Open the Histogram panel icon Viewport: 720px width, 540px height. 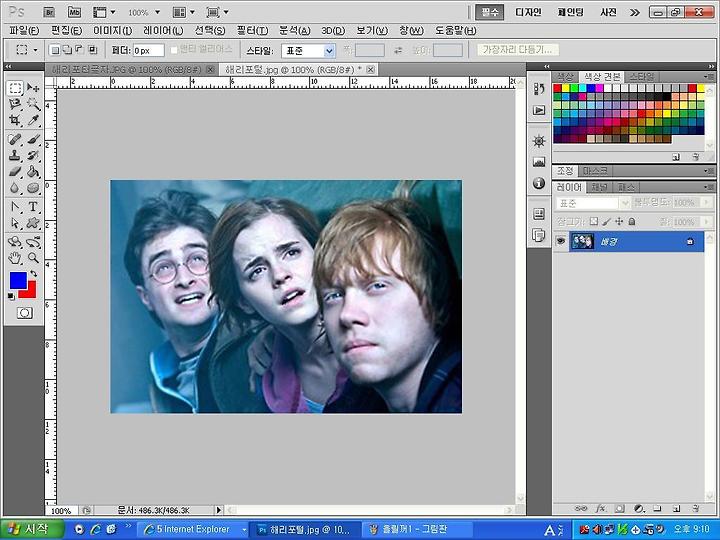pyautogui.click(x=539, y=162)
